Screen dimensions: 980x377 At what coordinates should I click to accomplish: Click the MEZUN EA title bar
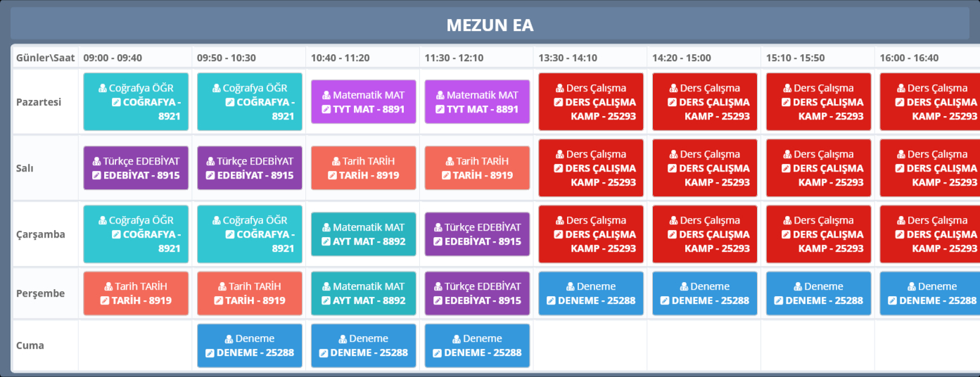pos(490,25)
